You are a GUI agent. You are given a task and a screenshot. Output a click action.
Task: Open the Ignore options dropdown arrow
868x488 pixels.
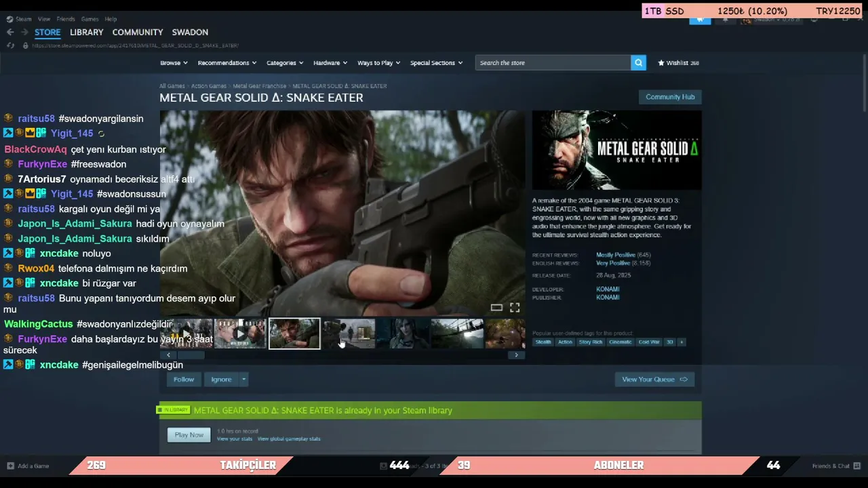(x=243, y=380)
